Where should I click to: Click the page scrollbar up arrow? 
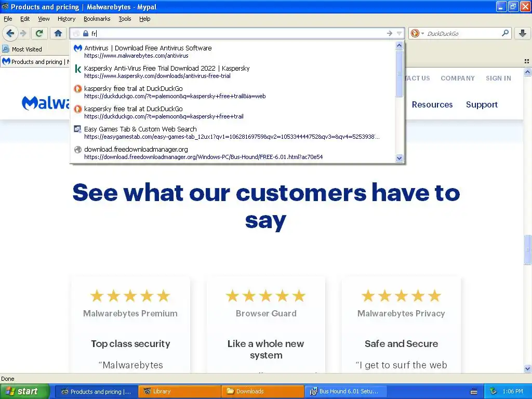(528, 72)
